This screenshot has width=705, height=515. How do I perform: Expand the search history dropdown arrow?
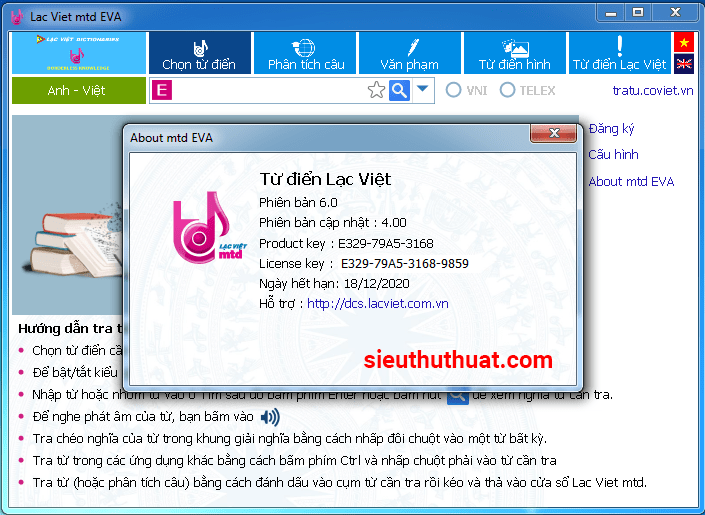coord(422,89)
